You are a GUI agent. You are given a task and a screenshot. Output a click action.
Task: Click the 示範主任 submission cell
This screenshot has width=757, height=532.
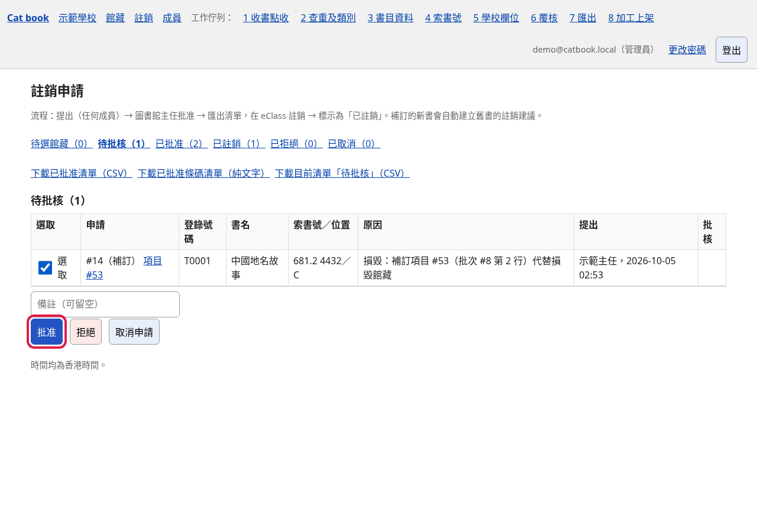(636, 268)
